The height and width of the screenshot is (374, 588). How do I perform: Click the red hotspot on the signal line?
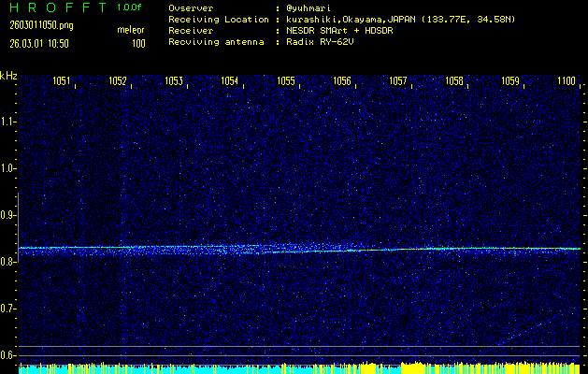pyautogui.click(x=411, y=249)
